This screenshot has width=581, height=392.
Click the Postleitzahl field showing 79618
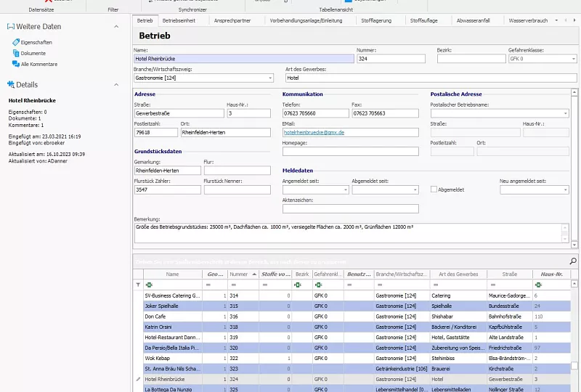pyautogui.click(x=155, y=132)
